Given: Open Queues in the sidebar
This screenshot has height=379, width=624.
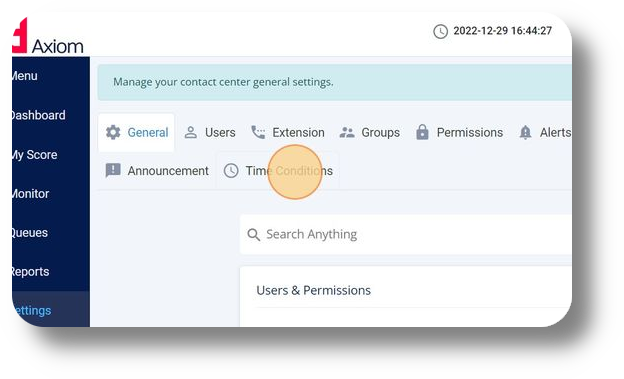Looking at the screenshot, I should (30, 233).
